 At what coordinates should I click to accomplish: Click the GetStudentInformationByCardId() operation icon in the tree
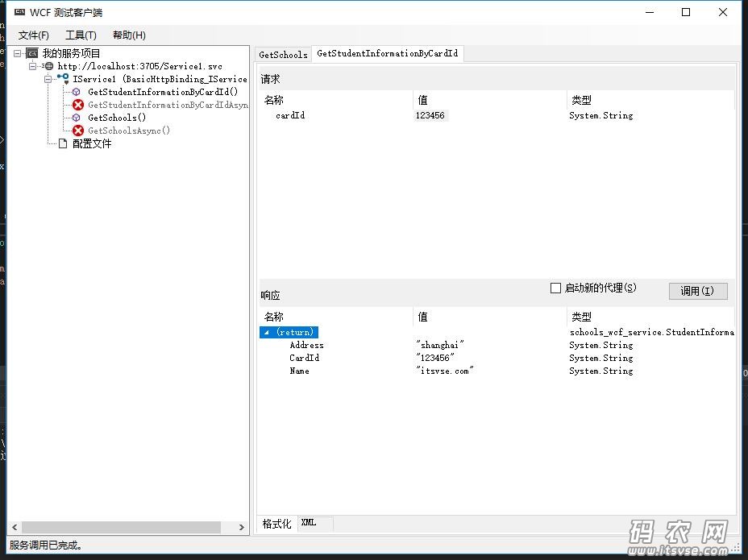pyautogui.click(x=77, y=92)
